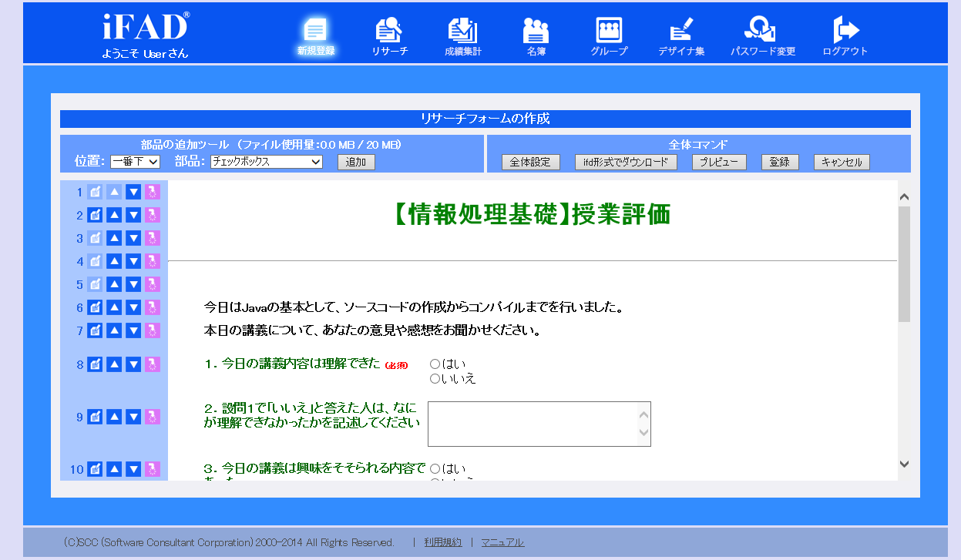The width and height of the screenshot is (961, 560).
Task: Open the 位置 position dropdown
Action: (x=135, y=162)
